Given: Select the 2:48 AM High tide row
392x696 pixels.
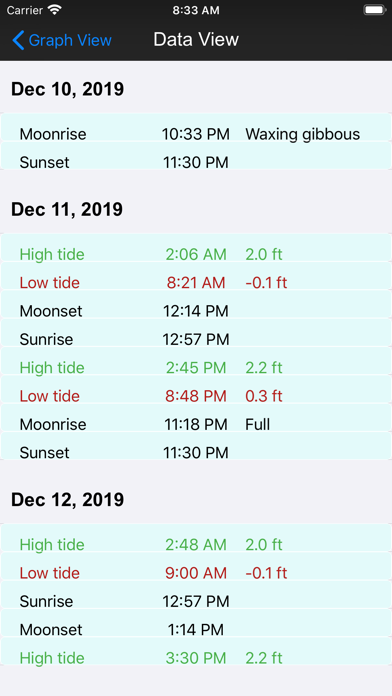Looking at the screenshot, I should (196, 538).
